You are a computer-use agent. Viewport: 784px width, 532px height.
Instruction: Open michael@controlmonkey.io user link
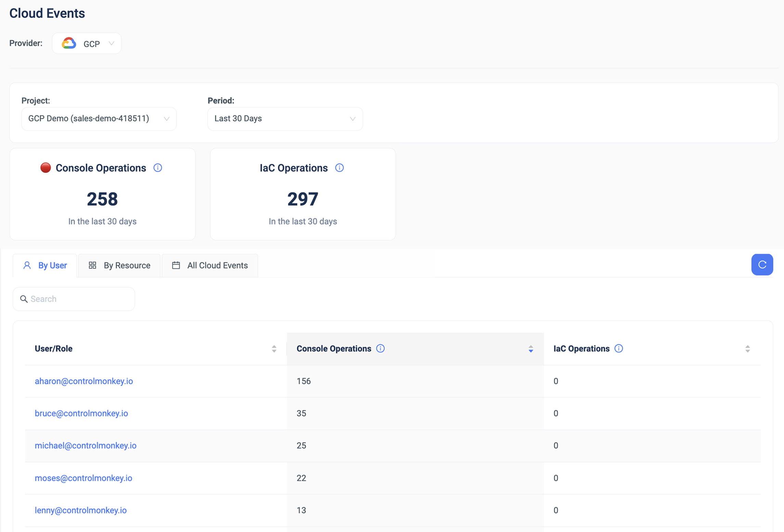(x=86, y=445)
